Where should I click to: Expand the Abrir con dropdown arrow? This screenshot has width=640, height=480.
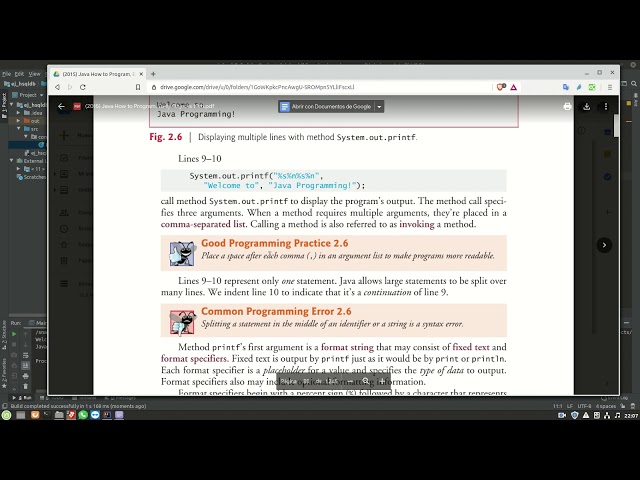(x=379, y=107)
